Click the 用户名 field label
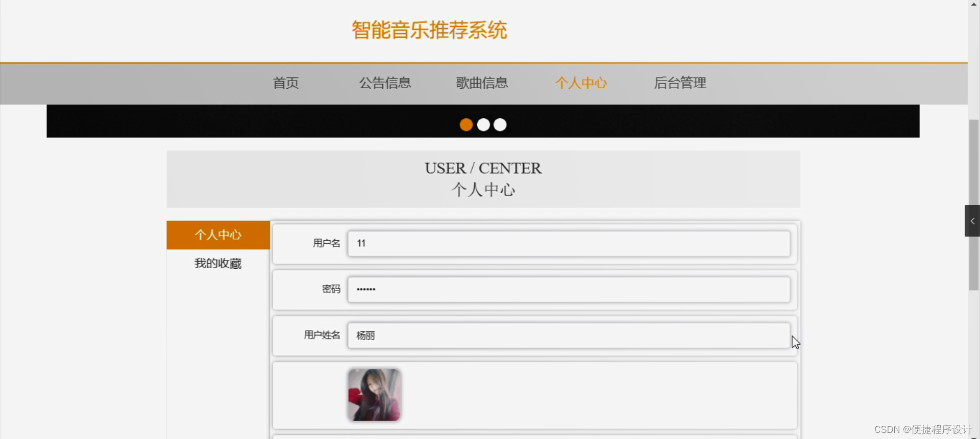 327,243
